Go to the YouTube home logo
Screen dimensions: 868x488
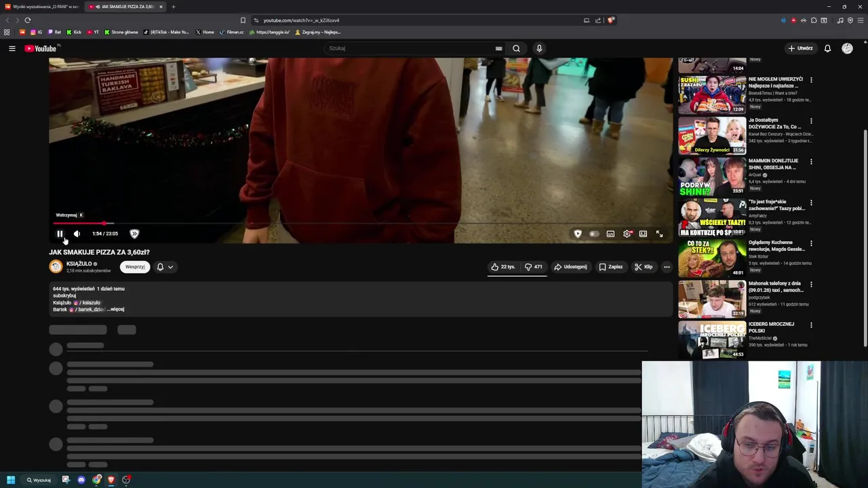pyautogui.click(x=42, y=48)
